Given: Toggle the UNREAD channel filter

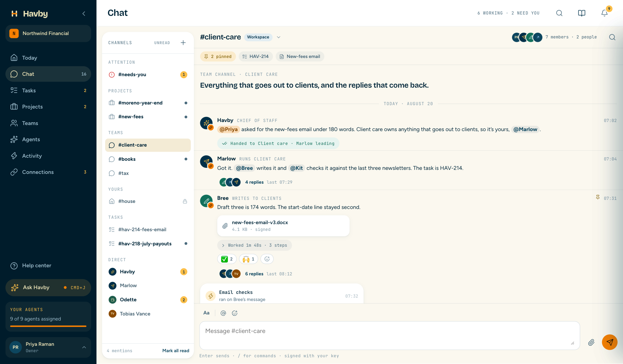Looking at the screenshot, I should point(162,43).
